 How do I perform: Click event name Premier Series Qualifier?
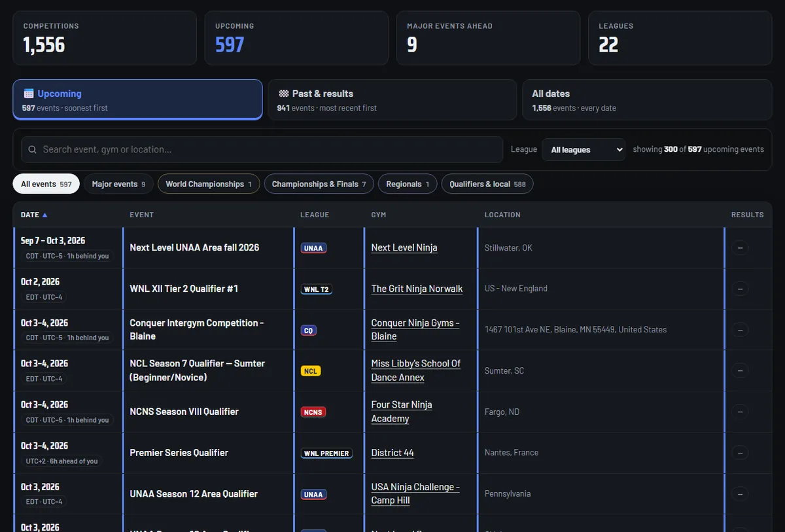tap(179, 453)
